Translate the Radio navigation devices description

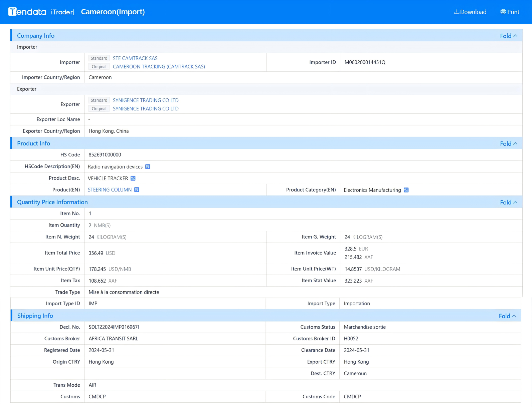148,166
